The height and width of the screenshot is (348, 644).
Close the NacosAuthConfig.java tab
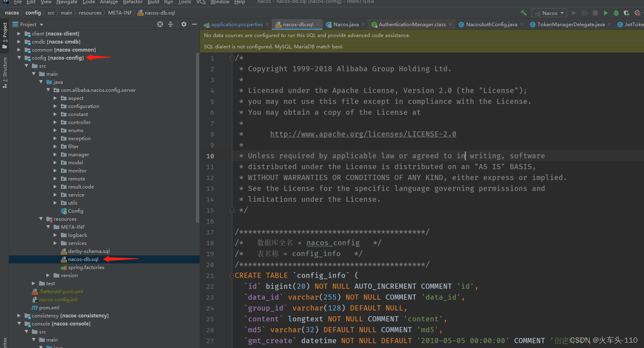pos(522,25)
